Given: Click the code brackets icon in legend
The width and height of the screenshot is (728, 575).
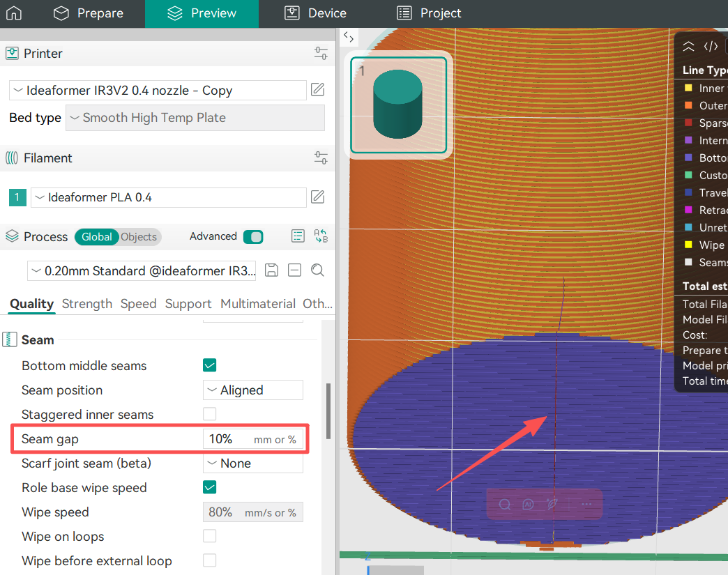Looking at the screenshot, I should pos(711,46).
